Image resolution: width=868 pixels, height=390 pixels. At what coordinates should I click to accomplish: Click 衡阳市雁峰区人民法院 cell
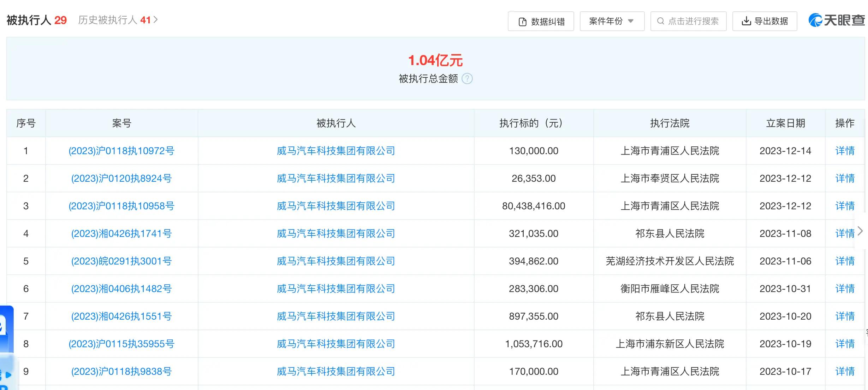click(670, 289)
